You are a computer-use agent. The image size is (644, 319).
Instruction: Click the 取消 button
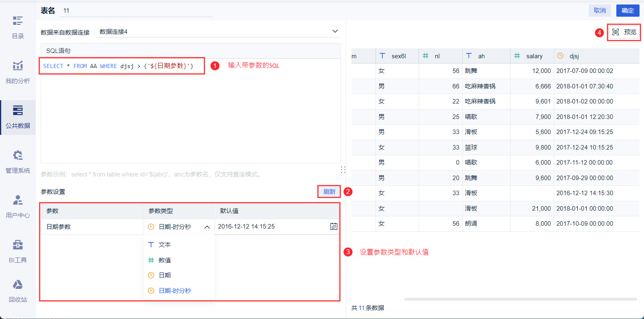(x=600, y=11)
